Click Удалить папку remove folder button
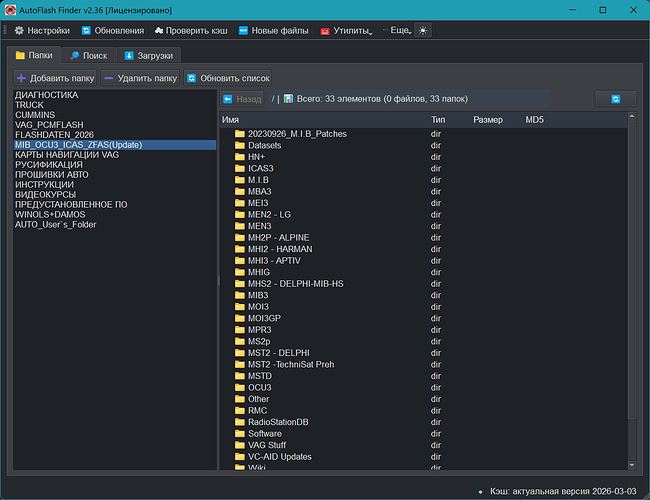The height and width of the screenshot is (500, 650). (x=140, y=78)
